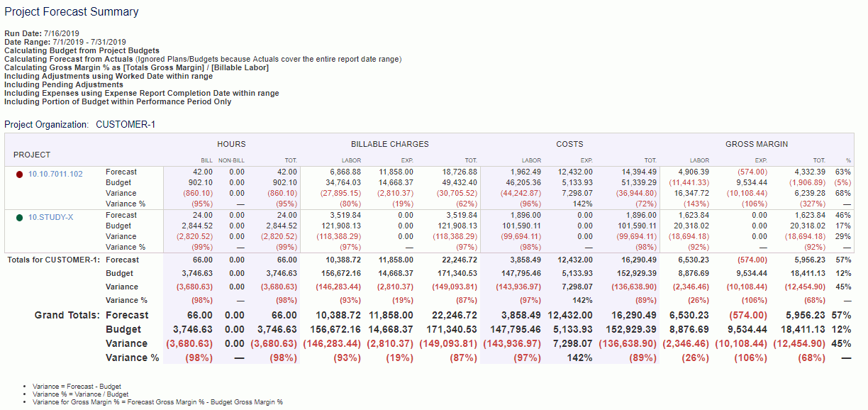The width and height of the screenshot is (868, 410).
Task: Click the CUSTOMER-1 organization name
Action: click(x=126, y=123)
